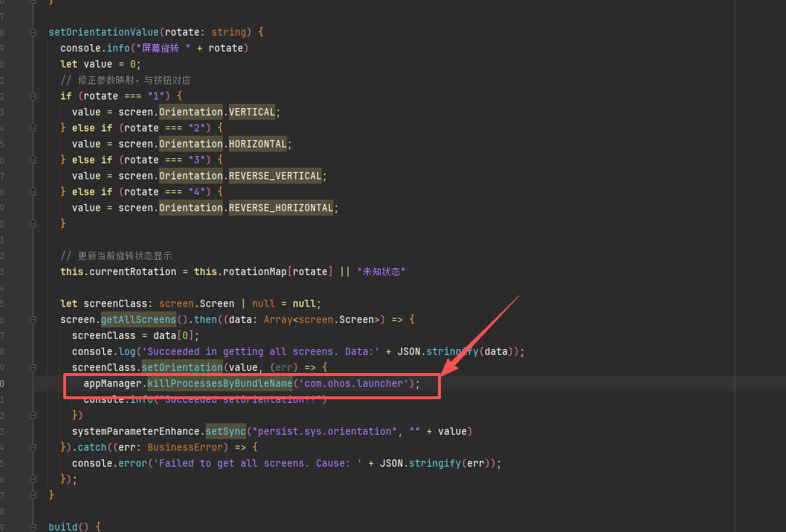Place cursor on "屏幕旋转 " string

click(163, 48)
